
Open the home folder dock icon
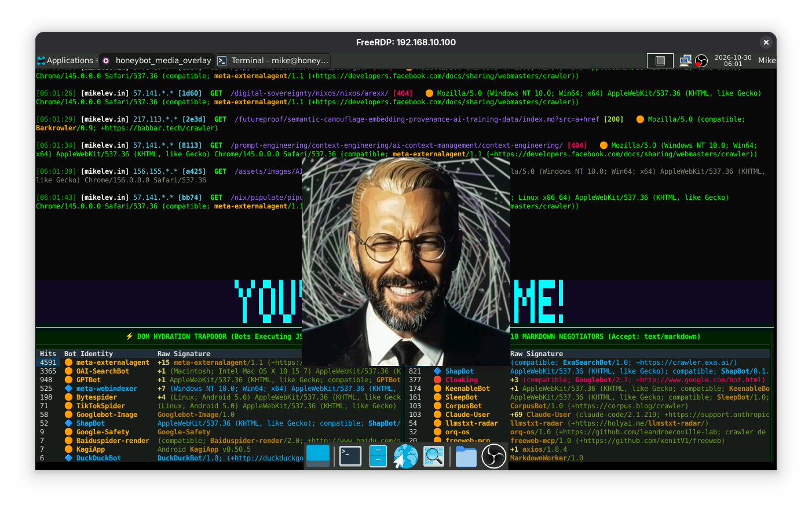(x=466, y=456)
